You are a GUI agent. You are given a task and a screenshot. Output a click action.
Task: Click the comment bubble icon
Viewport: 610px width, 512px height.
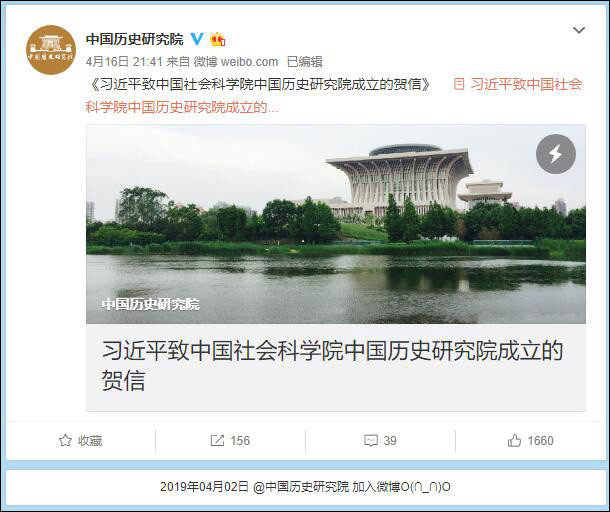click(371, 441)
